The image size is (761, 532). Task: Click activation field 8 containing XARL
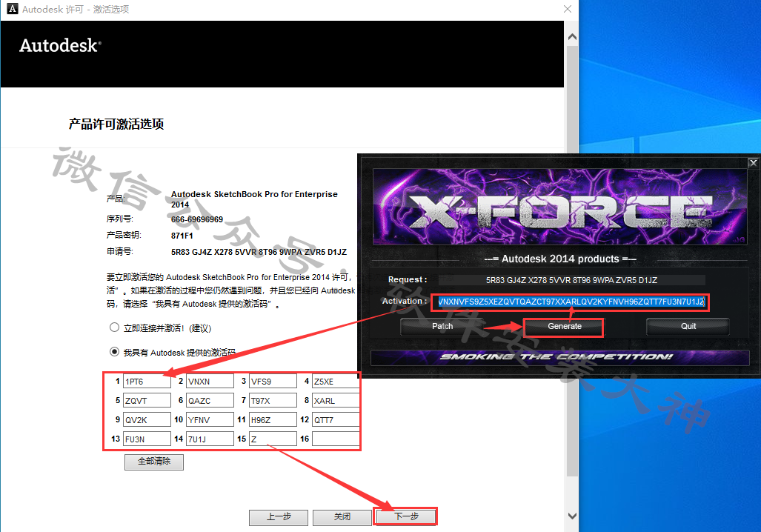[x=336, y=401]
